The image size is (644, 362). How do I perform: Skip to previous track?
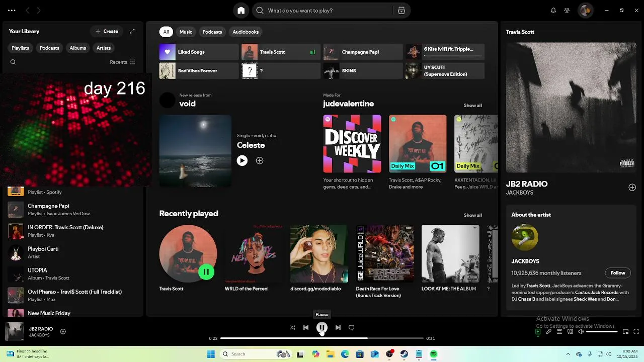click(x=306, y=327)
